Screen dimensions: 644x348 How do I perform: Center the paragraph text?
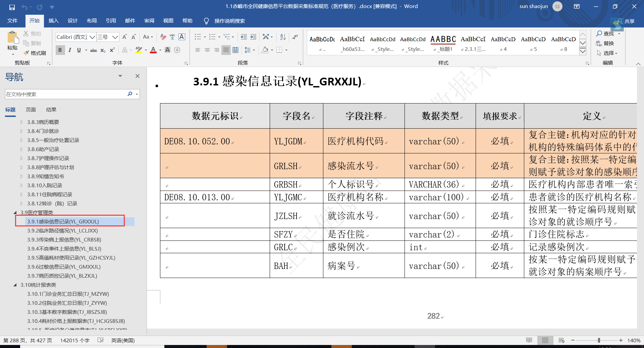click(207, 50)
